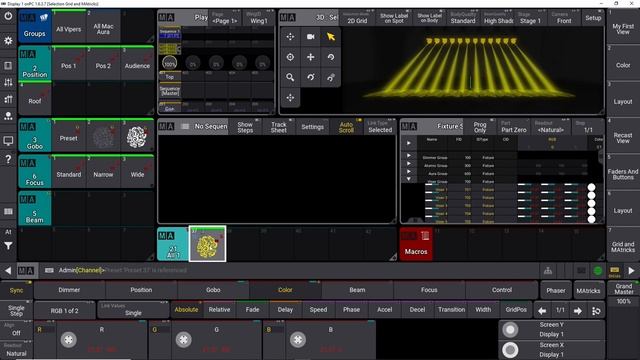Screen dimensions: 640x360
Task: Switch to the Position feature group tab
Action: pos(141,290)
